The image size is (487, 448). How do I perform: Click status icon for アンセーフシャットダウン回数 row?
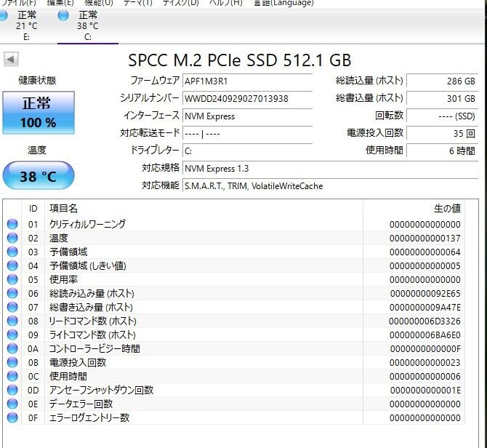click(x=12, y=390)
